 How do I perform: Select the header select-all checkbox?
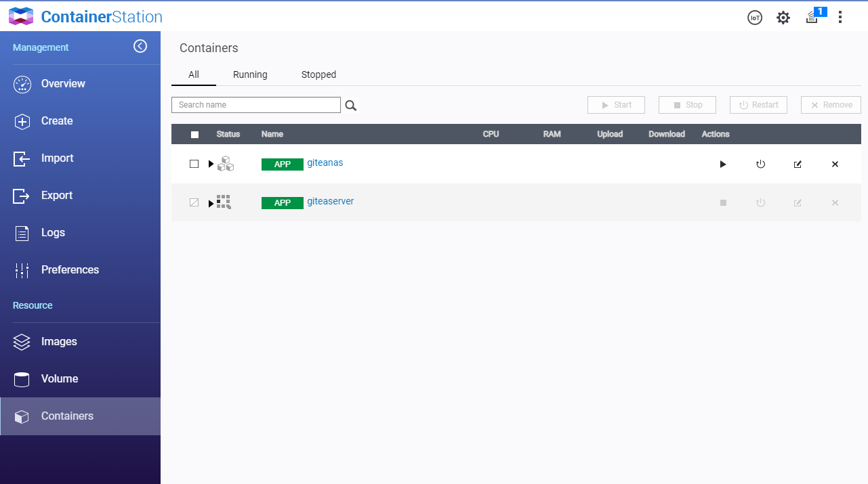194,135
